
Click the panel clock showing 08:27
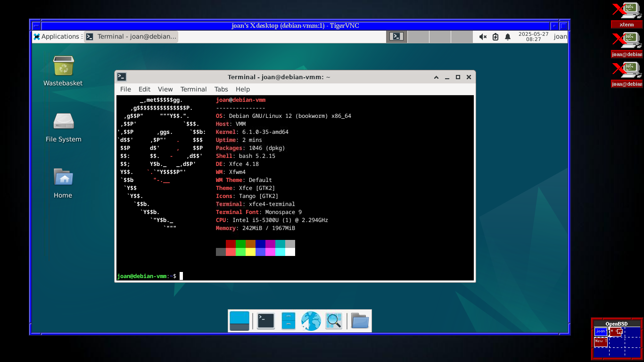534,37
